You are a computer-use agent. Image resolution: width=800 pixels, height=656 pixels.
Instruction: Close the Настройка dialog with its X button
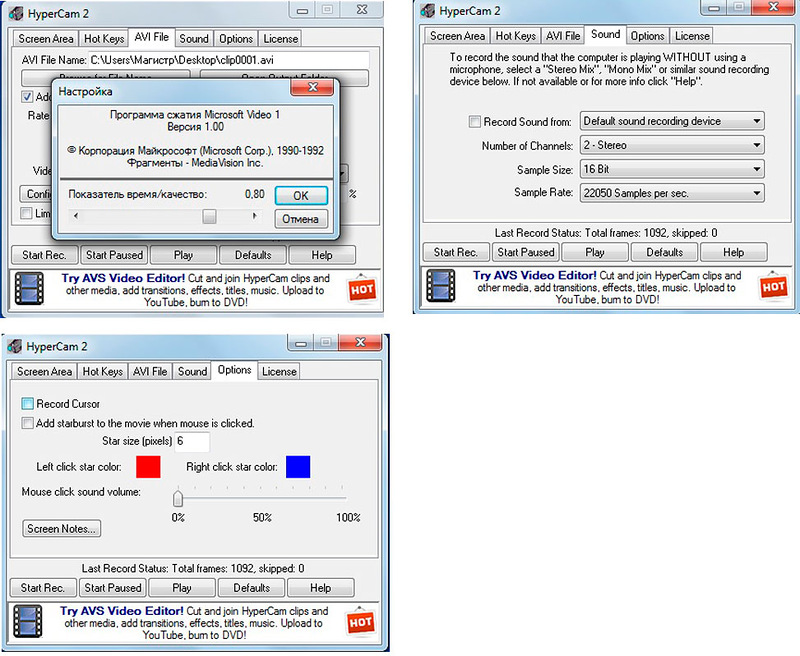[312, 87]
